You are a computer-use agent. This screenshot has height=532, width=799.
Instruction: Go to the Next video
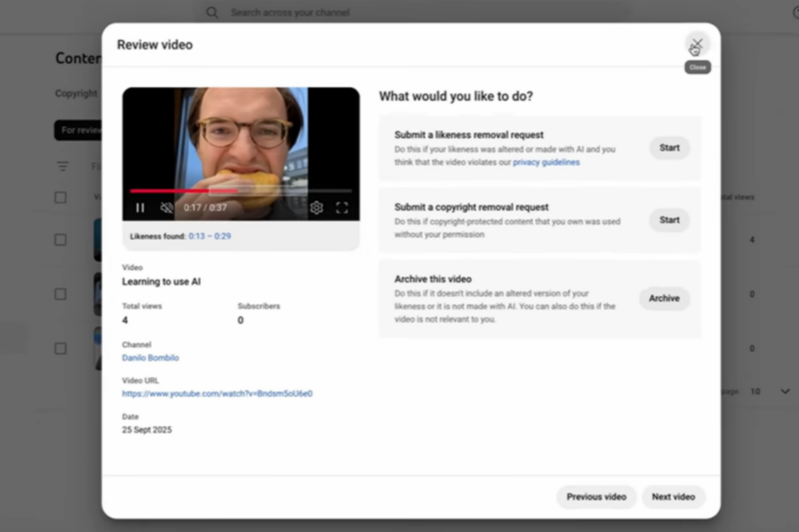click(673, 497)
